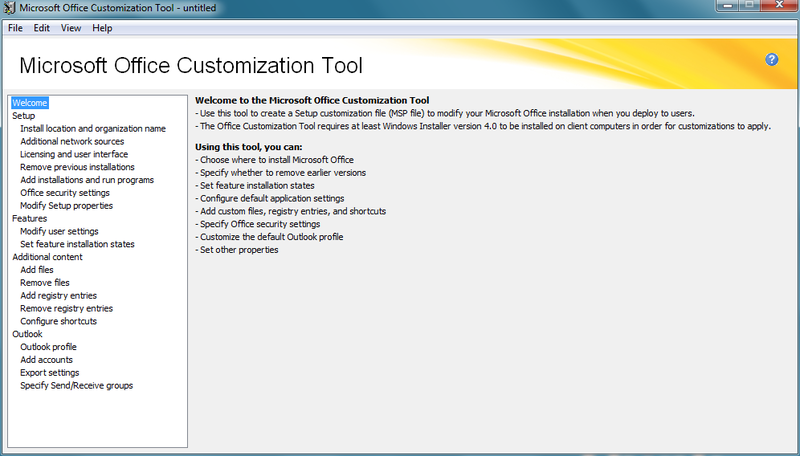Click the 'Using this tool, you can:' heading
Screen dimensions: 800x456
(x=248, y=147)
